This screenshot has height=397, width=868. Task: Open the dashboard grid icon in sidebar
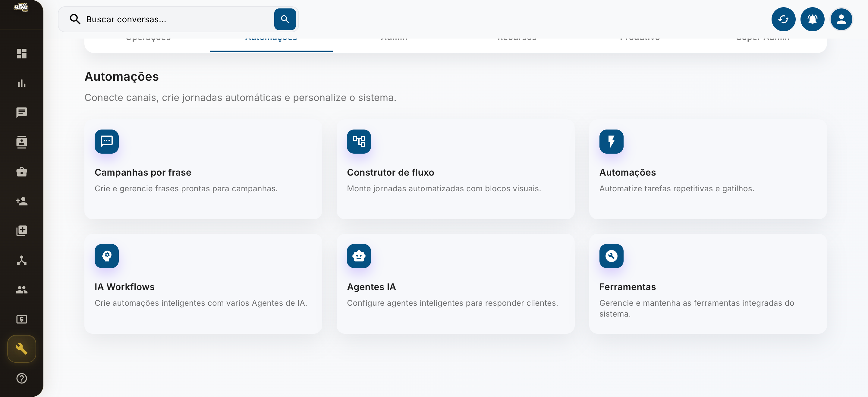pos(22,54)
